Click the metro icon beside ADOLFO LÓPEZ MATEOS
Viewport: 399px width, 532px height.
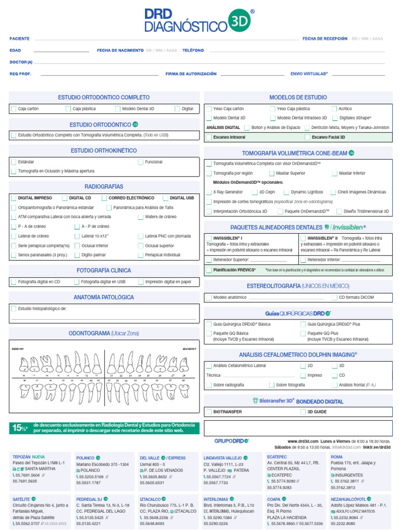coord(333,511)
